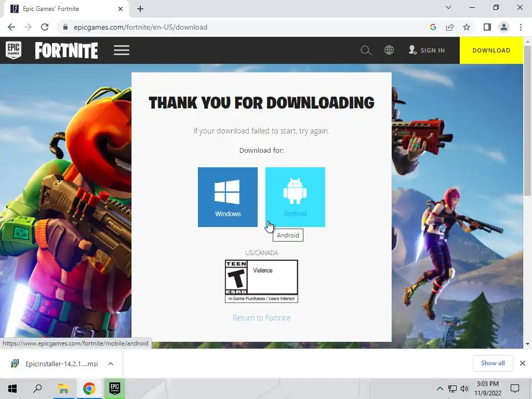This screenshot has width=532, height=399.
Task: Click Show all downloads
Action: (x=493, y=363)
